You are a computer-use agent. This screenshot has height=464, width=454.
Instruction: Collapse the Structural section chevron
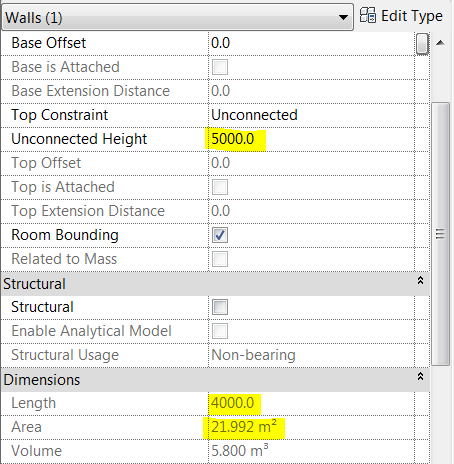point(420,280)
